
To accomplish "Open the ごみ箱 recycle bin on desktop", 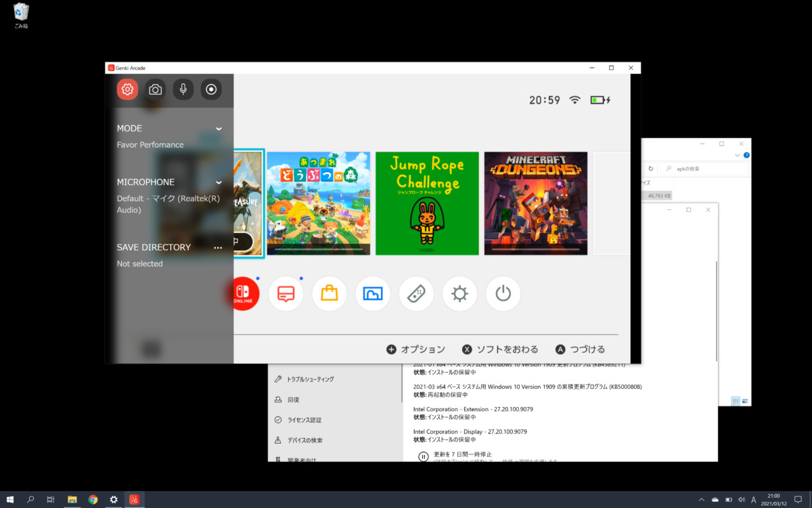I will pos(21,16).
